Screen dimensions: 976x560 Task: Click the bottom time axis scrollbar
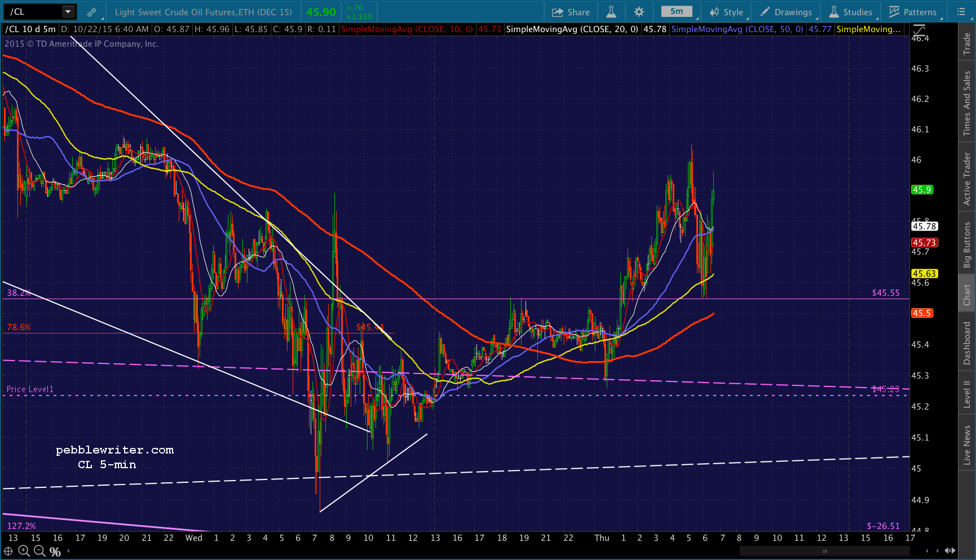(825, 551)
